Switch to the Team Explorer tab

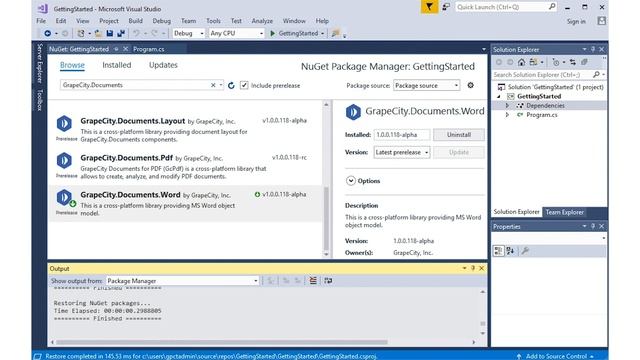565,212
